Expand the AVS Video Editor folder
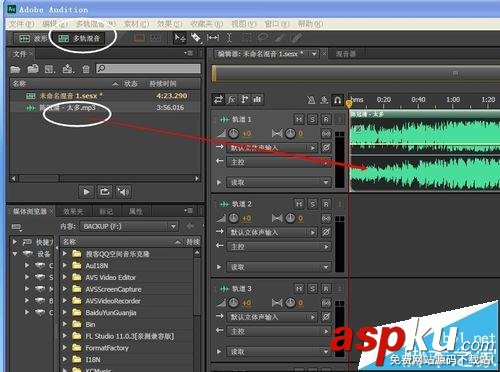 (x=65, y=277)
